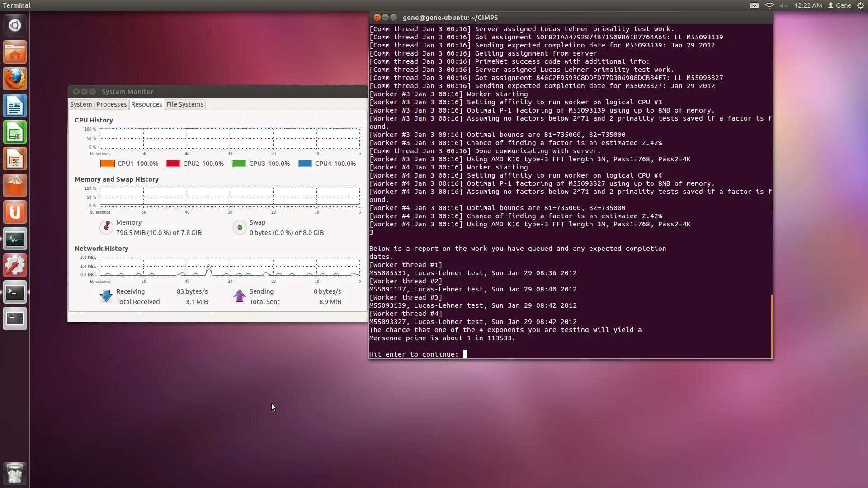
Task: Click the Receiving blue down-arrow icon
Action: (106, 296)
